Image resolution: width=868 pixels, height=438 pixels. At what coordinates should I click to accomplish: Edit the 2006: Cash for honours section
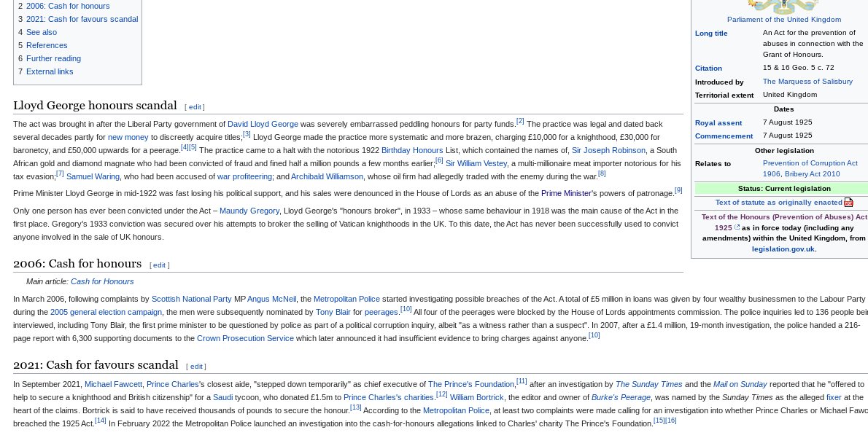[159, 265]
